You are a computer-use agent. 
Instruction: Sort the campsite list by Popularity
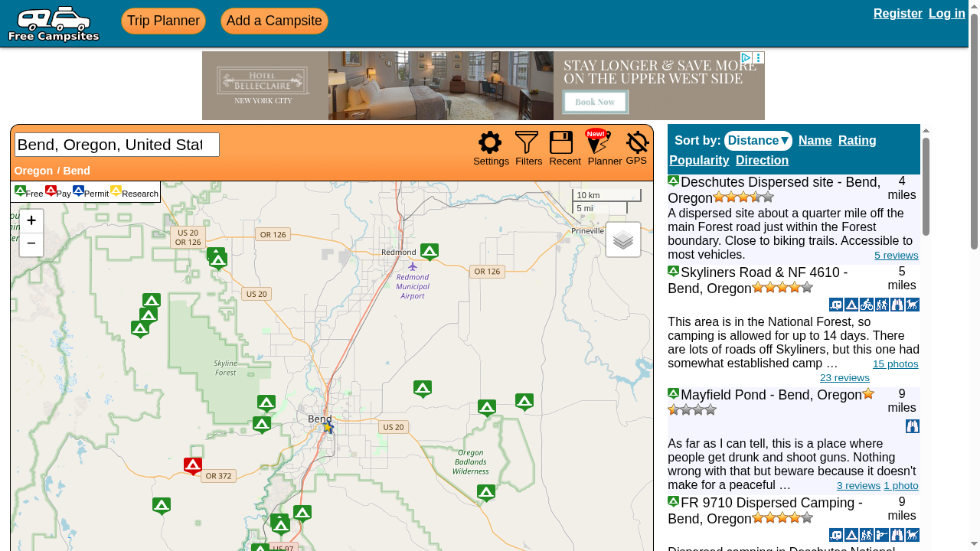click(x=699, y=160)
